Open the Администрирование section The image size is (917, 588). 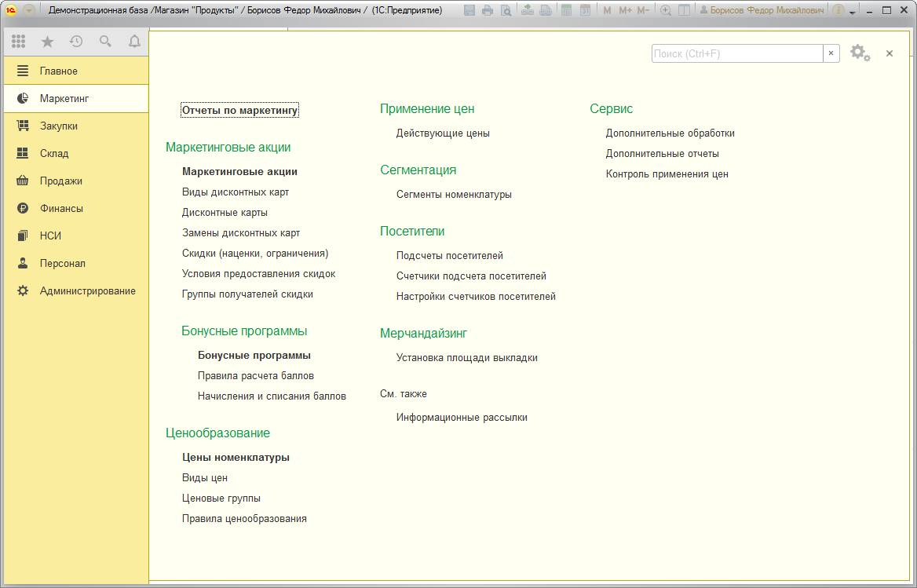point(76,290)
